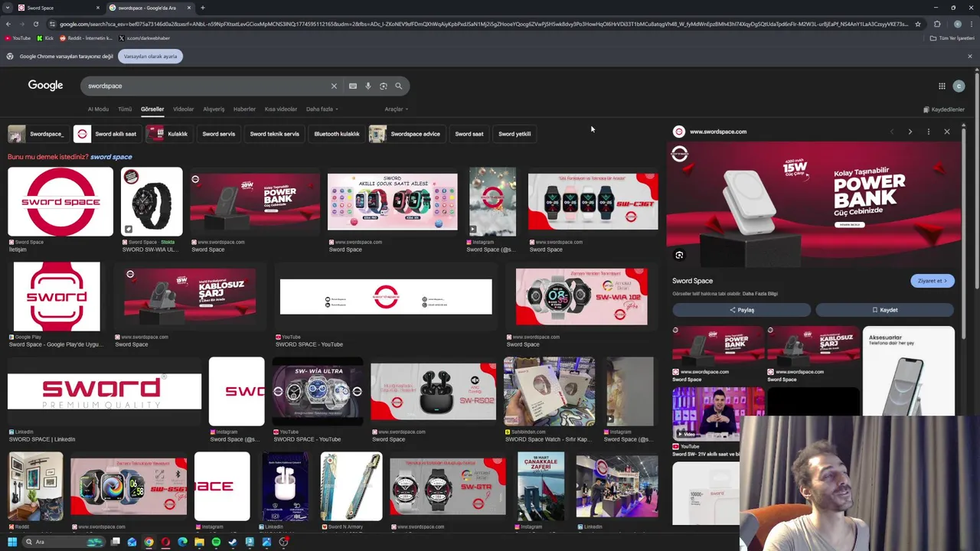Screen dimensions: 980x551
Task: Open the Google apps grid icon
Action: click(942, 86)
